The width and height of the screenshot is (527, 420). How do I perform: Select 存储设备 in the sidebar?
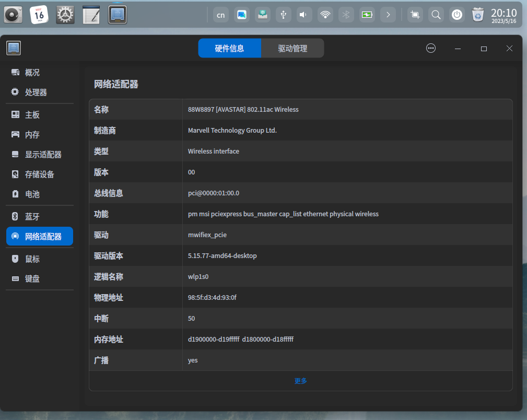pyautogui.click(x=40, y=174)
